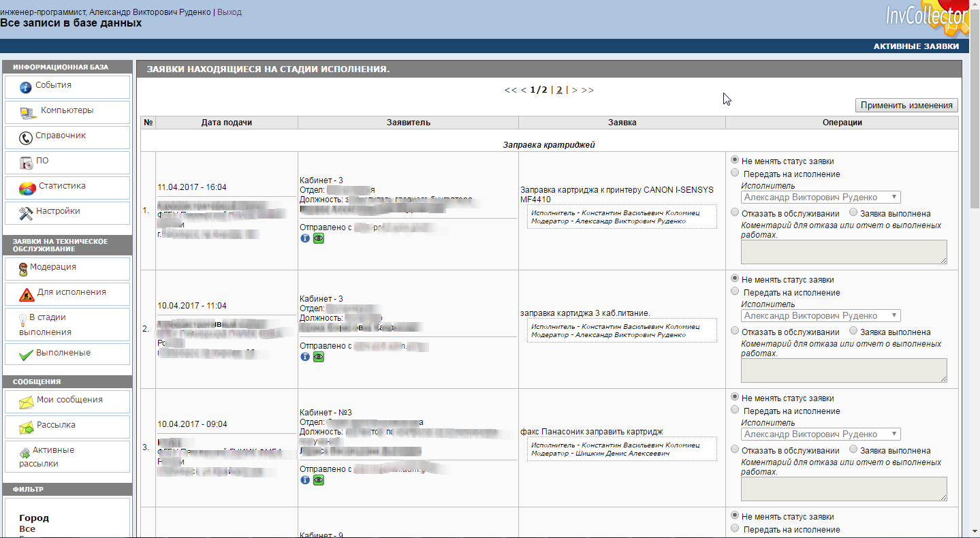
Task: Open События via its info icon
Action: (x=26, y=87)
